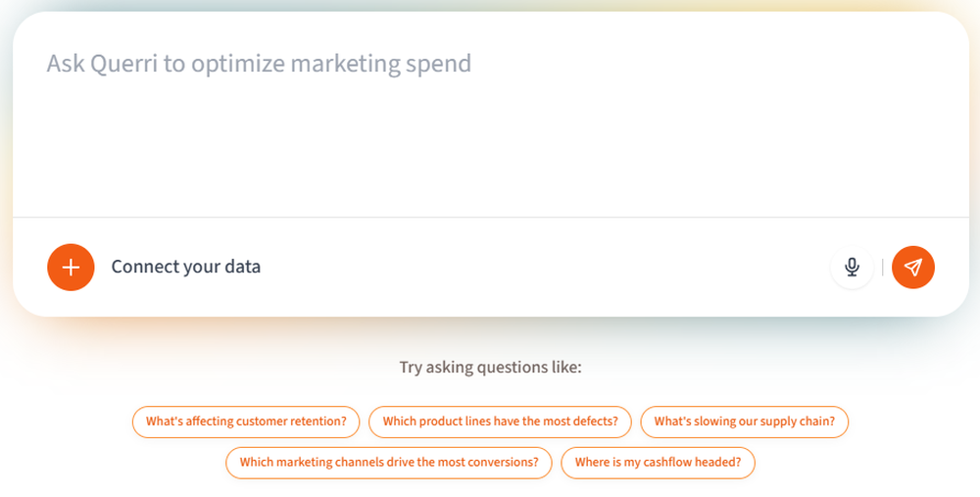Select "What's affecting customer retention?" suggestion

click(x=246, y=422)
